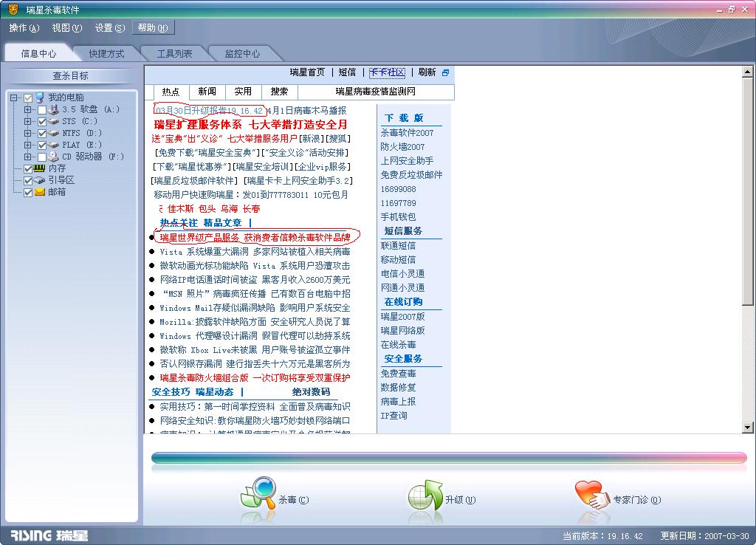Click the scrollbar down arrow
Viewport: 756px width, 545px height.
click(x=747, y=428)
